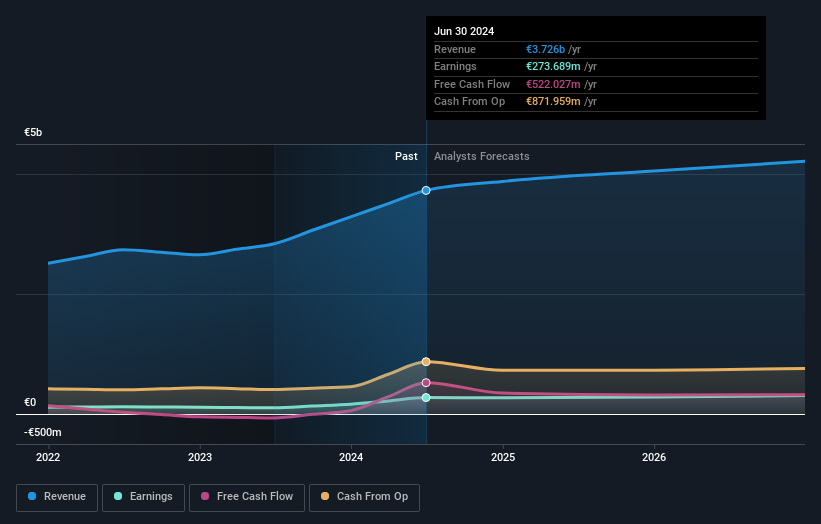
Task: Click the €273.689m earnings value
Action: coord(553,66)
